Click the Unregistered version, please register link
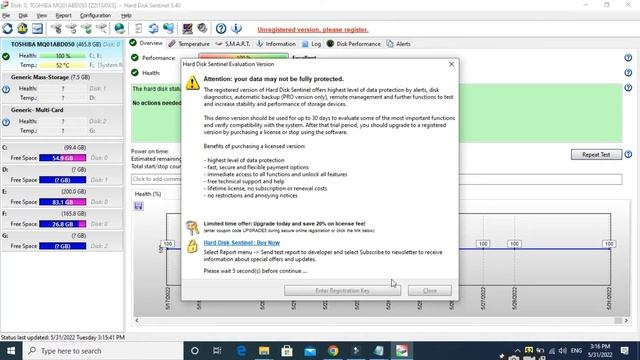This screenshot has width=640, height=360. point(313,29)
